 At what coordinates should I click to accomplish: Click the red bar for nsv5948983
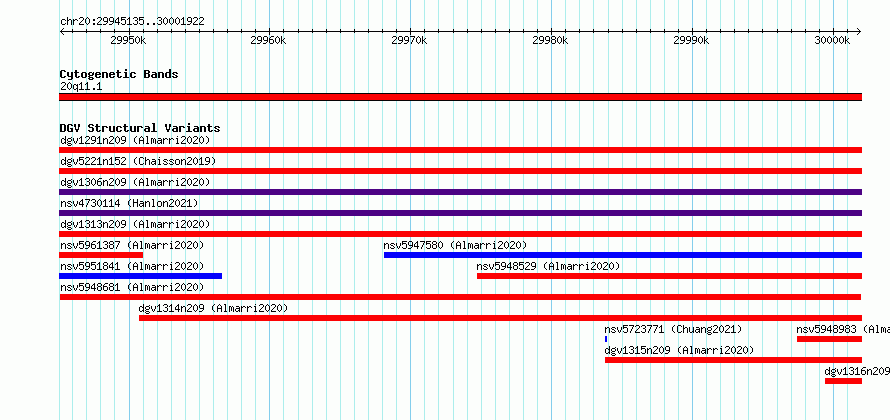[x=829, y=339]
